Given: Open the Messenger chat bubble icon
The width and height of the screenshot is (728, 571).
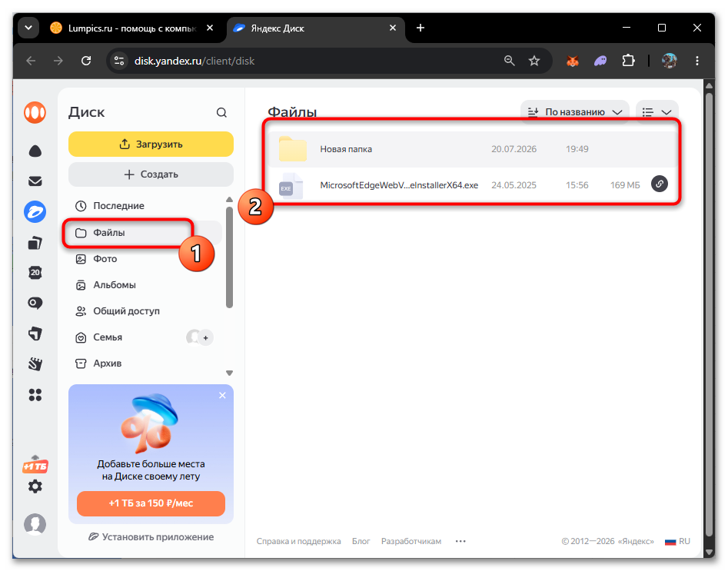Looking at the screenshot, I should (x=35, y=303).
